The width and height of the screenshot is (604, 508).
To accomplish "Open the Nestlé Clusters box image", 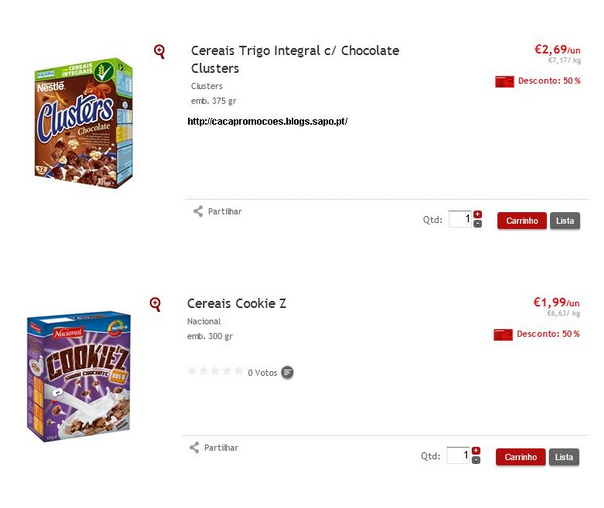I will pos(83,125).
